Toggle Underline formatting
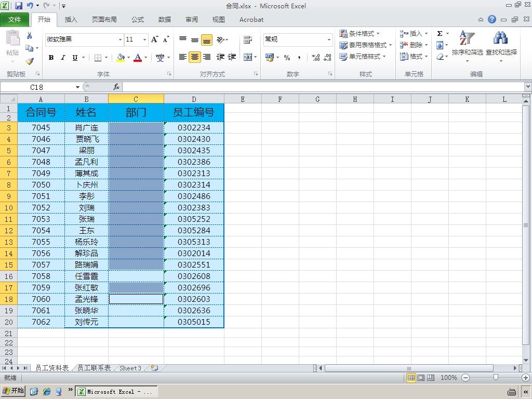 75,58
